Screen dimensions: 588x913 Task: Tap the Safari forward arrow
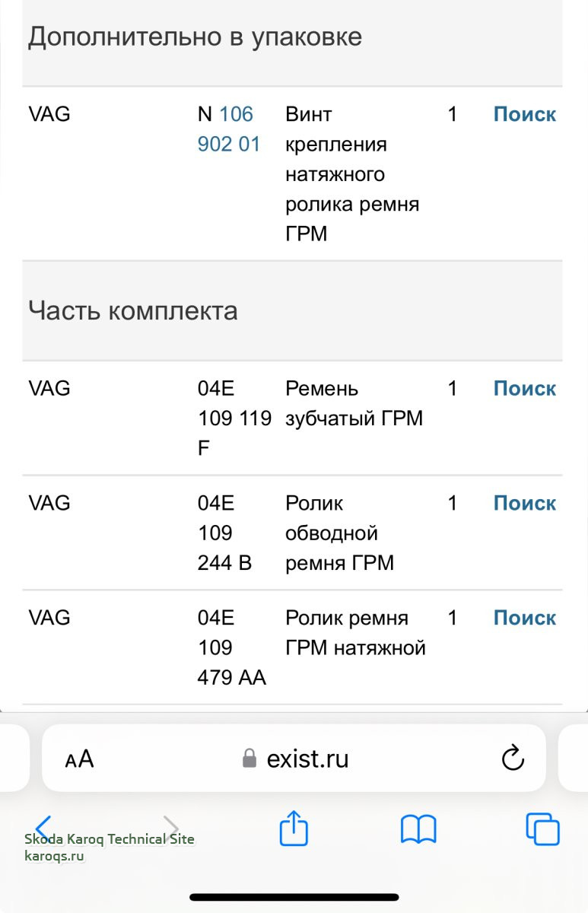(x=172, y=828)
